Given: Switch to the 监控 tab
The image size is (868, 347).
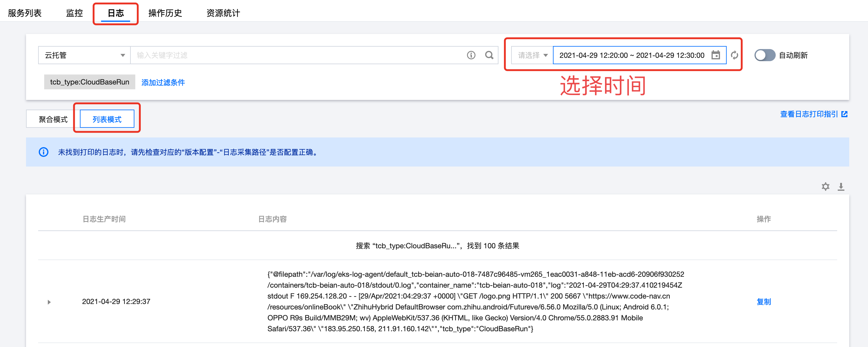Looking at the screenshot, I should coord(74,13).
